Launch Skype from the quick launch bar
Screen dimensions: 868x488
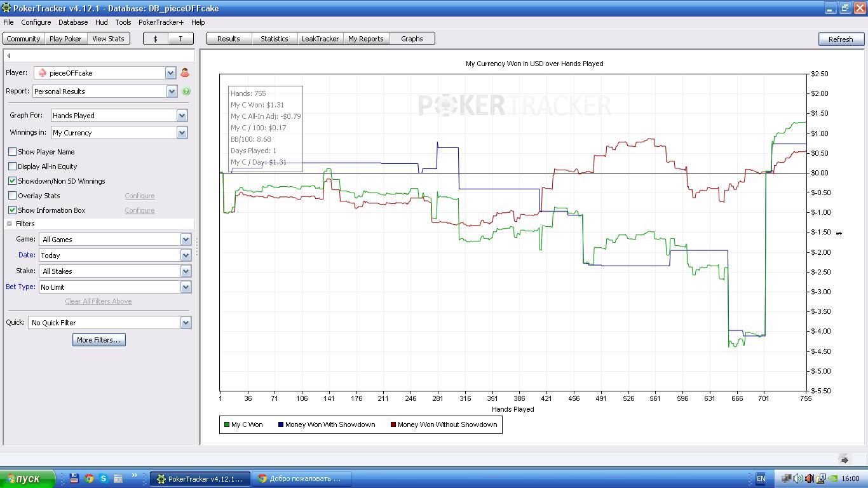[x=103, y=478]
